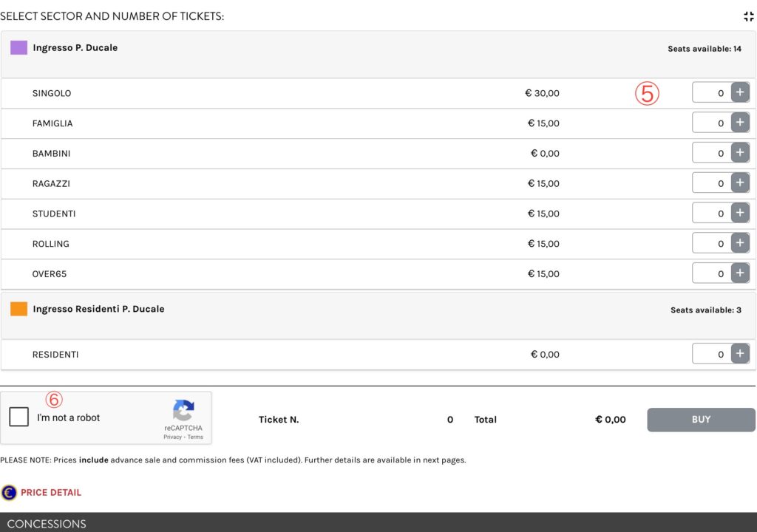Viewport: 757px width, 532px height.
Task: Expand the CONCESSIONS section
Action: 47,524
